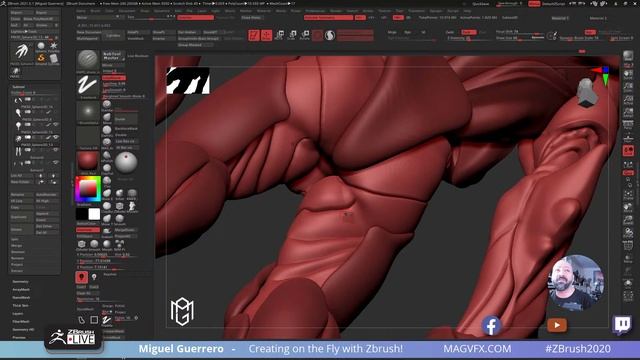Open the Texture menu
This screenshot has width=640, height=360.
(384, 11)
